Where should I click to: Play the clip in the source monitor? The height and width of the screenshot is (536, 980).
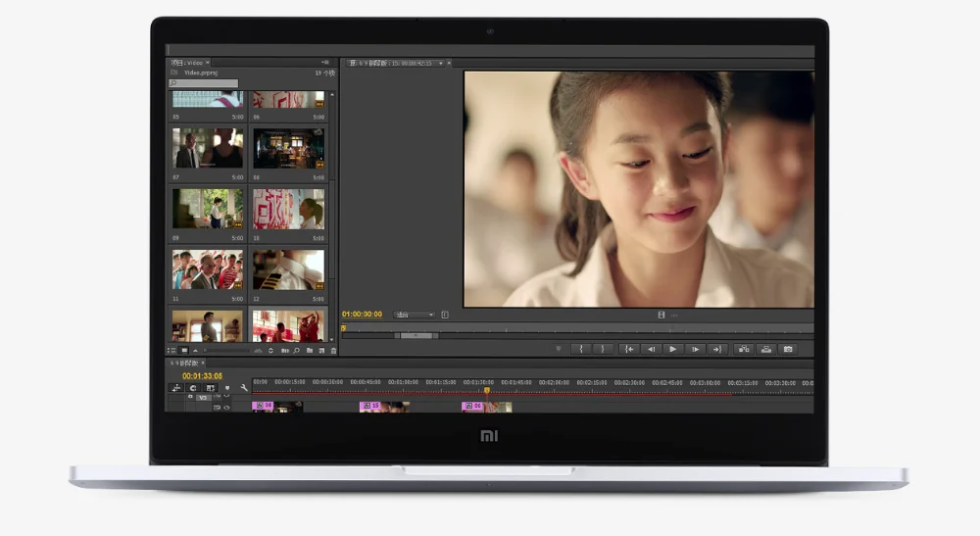[x=672, y=349]
